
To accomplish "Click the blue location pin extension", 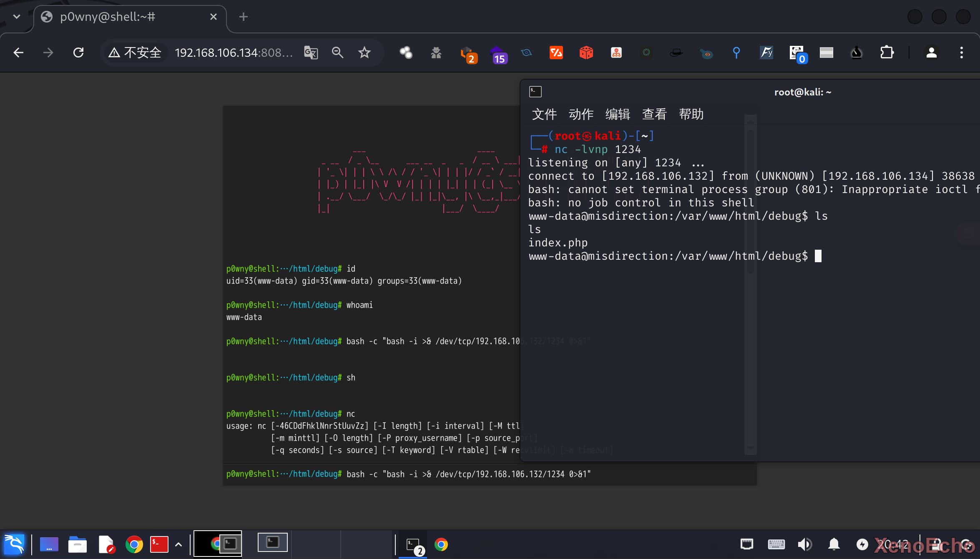I will 736,53.
